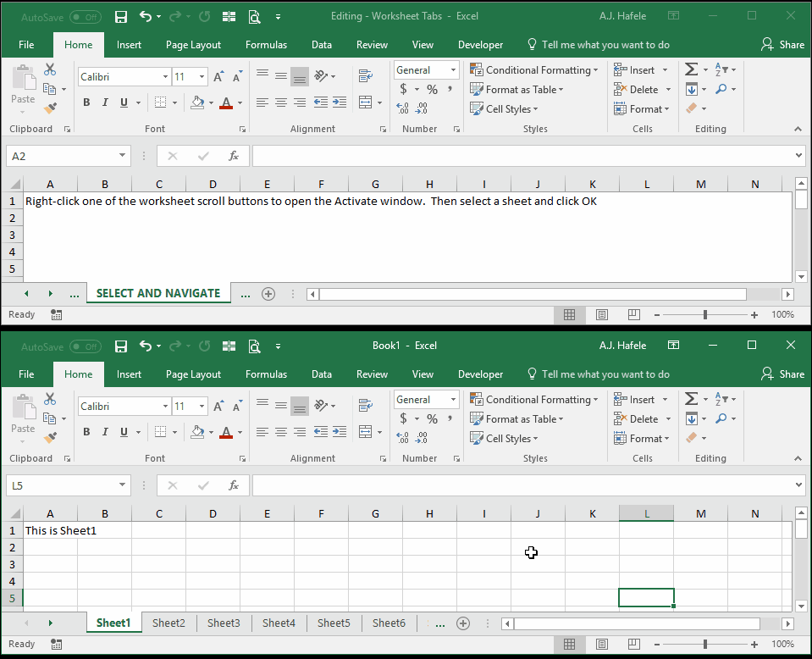Click AutoSum sigma in Book1 window
Screen dimensions: 812x659
click(691, 399)
